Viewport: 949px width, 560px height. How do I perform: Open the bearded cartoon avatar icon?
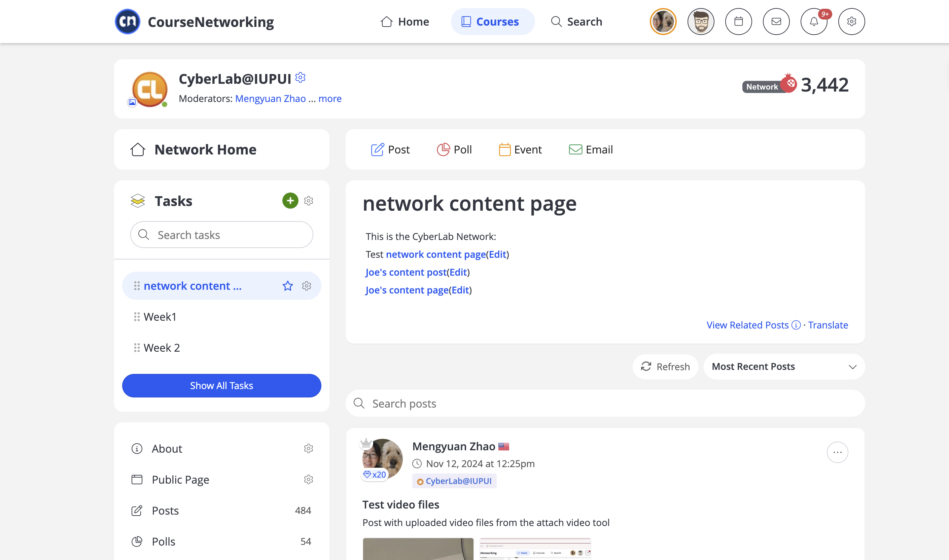pyautogui.click(x=701, y=22)
